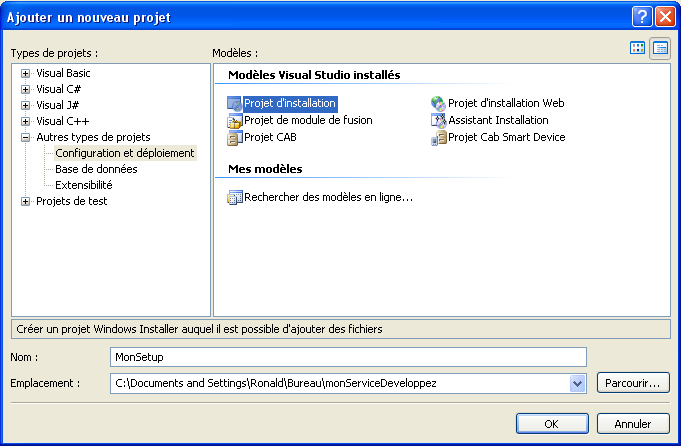Select the Projet d'installation template icon

[x=235, y=103]
